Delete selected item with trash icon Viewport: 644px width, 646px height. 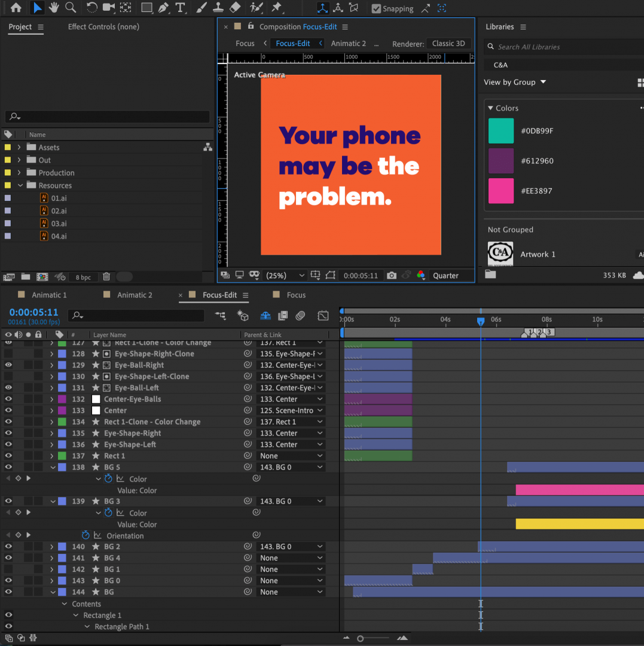click(x=106, y=276)
